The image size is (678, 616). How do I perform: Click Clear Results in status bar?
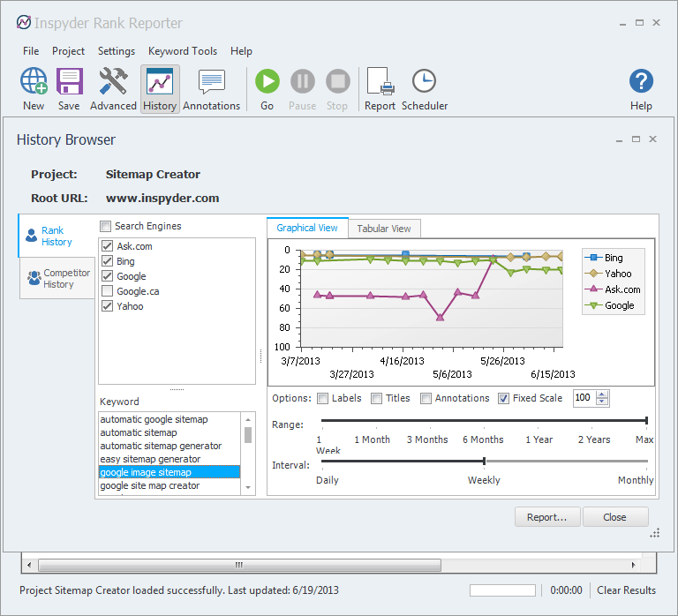[x=626, y=590]
